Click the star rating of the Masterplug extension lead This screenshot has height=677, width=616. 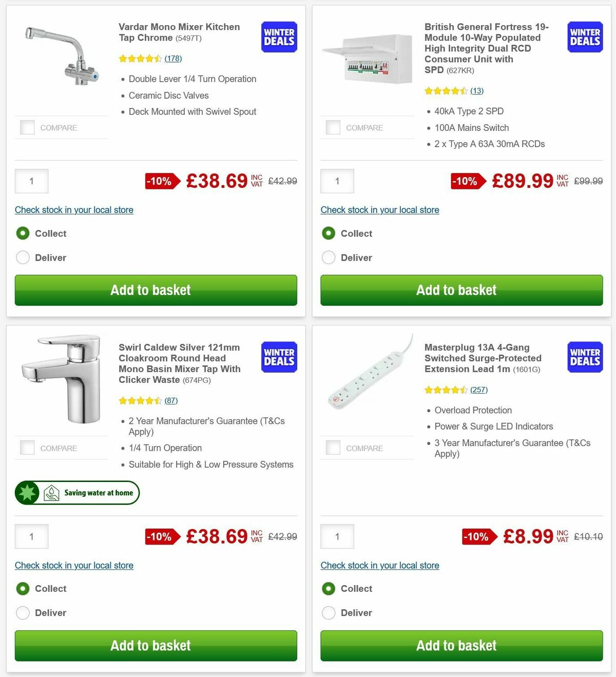point(446,390)
